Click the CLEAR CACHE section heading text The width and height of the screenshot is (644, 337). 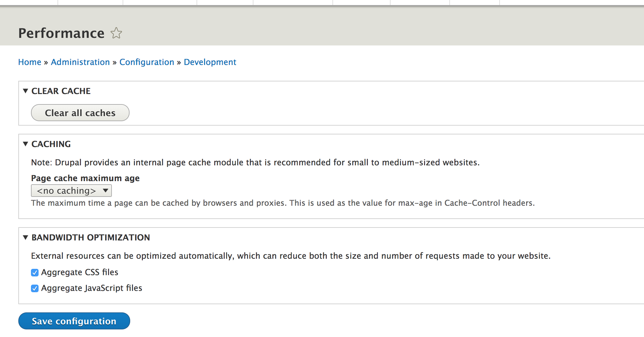[x=61, y=91]
